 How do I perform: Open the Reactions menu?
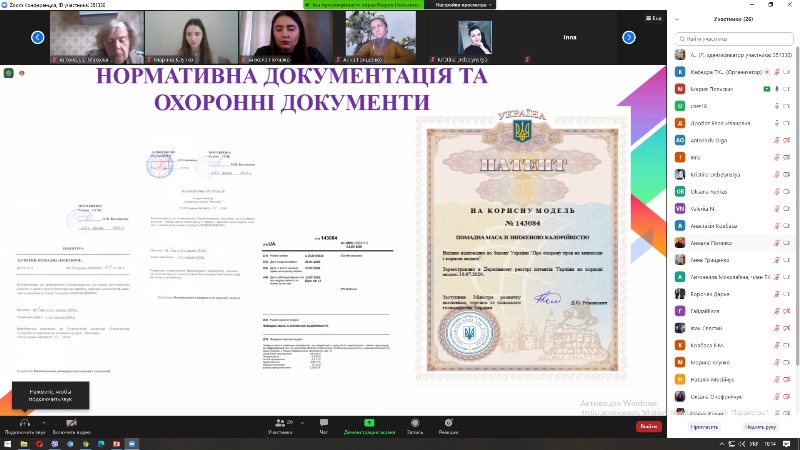tap(448, 426)
